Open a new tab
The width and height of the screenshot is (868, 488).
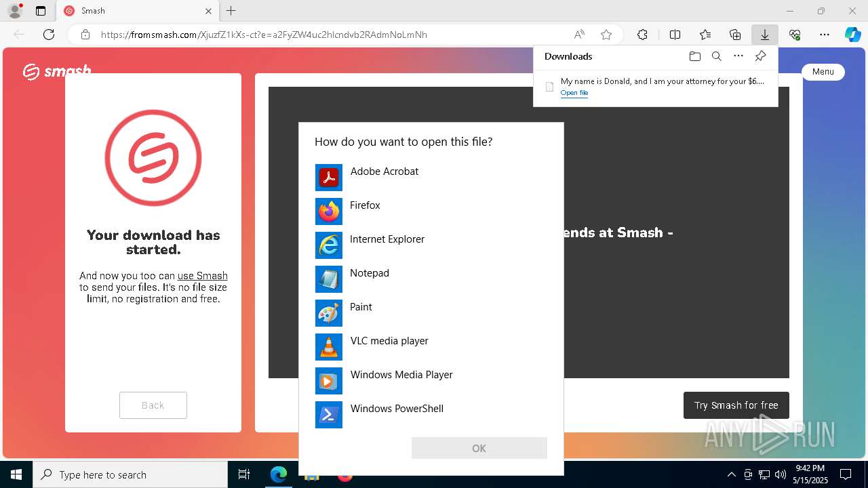coord(231,11)
